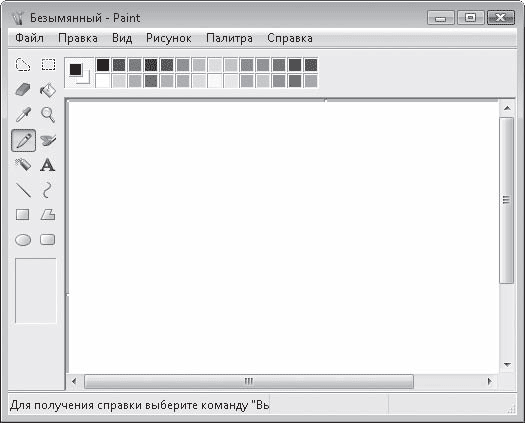Image resolution: width=525 pixels, height=423 pixels.
Task: Open the Файл menu
Action: tap(29, 38)
